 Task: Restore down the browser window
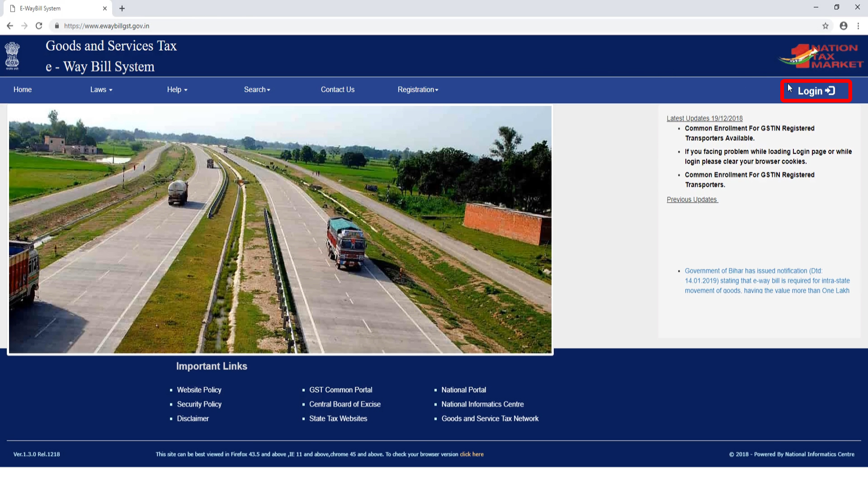click(836, 7)
